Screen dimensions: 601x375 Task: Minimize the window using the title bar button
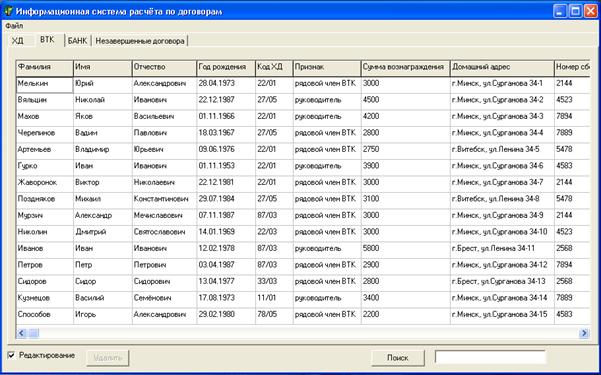tap(560, 11)
